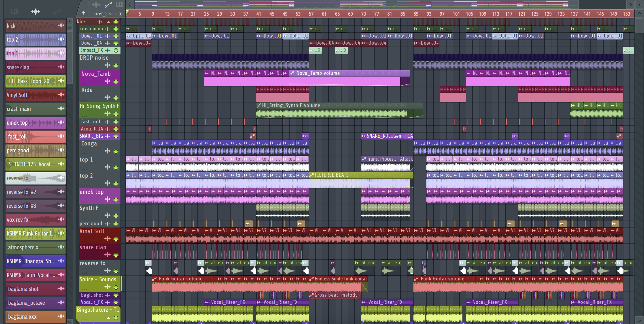Image resolution: width=644 pixels, height=324 pixels.
Task: Click waveform icon on picker item top 2
Action: click(61, 39)
